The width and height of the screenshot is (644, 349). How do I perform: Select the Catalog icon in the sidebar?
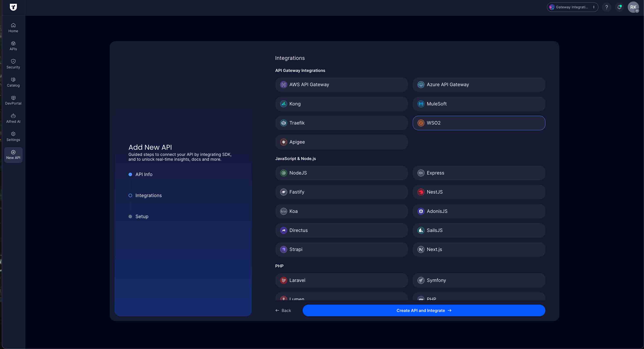(x=13, y=82)
